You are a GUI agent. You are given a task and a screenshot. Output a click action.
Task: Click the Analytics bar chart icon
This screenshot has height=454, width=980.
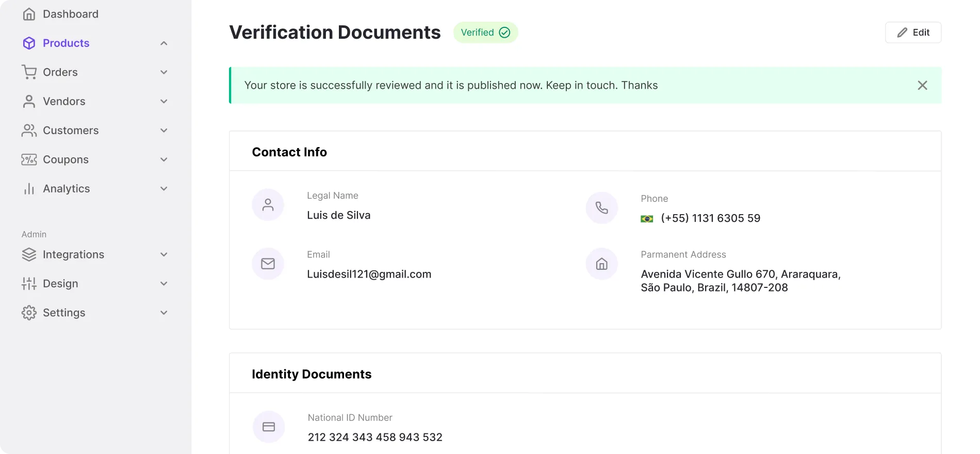click(29, 189)
